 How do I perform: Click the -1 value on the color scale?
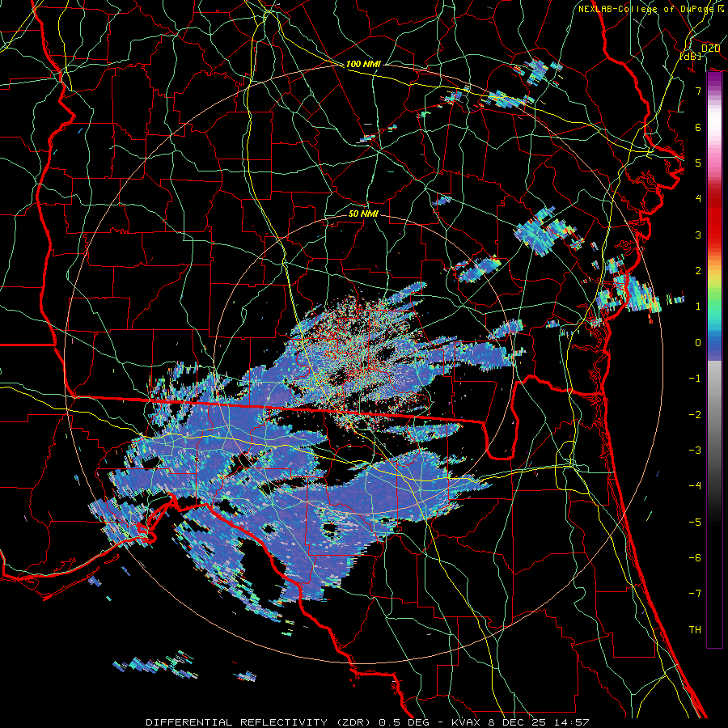click(695, 379)
